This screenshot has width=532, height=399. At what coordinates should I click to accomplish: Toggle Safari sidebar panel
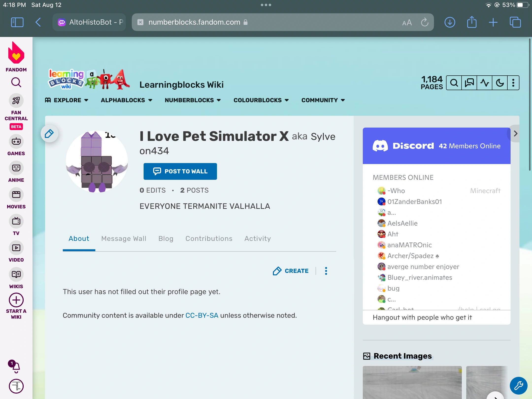pyautogui.click(x=17, y=22)
